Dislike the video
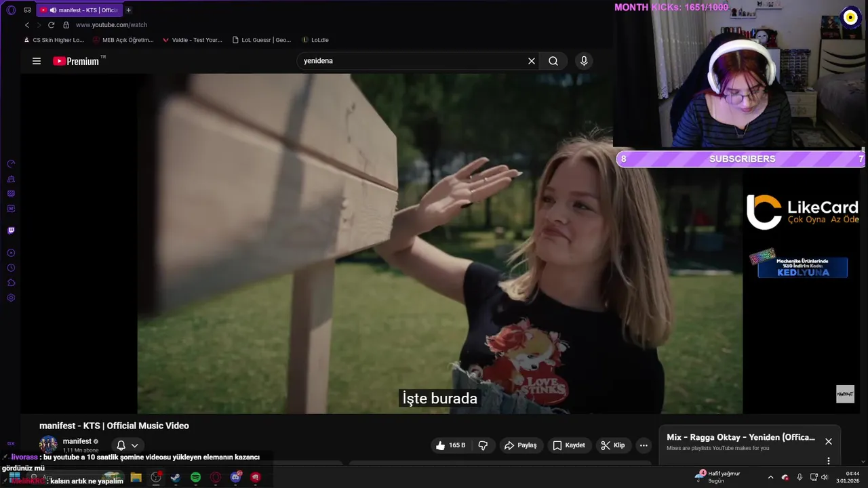Viewport: 868px width, 488px height. click(483, 445)
